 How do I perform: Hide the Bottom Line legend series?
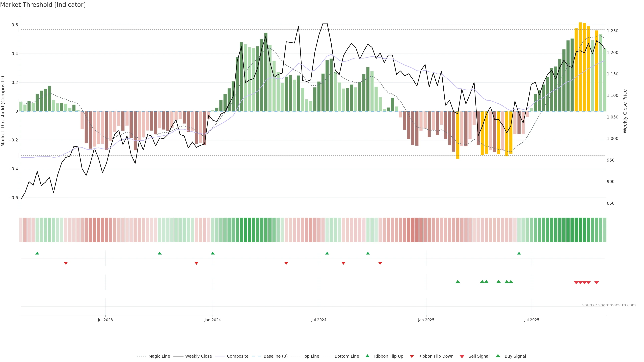click(346, 356)
